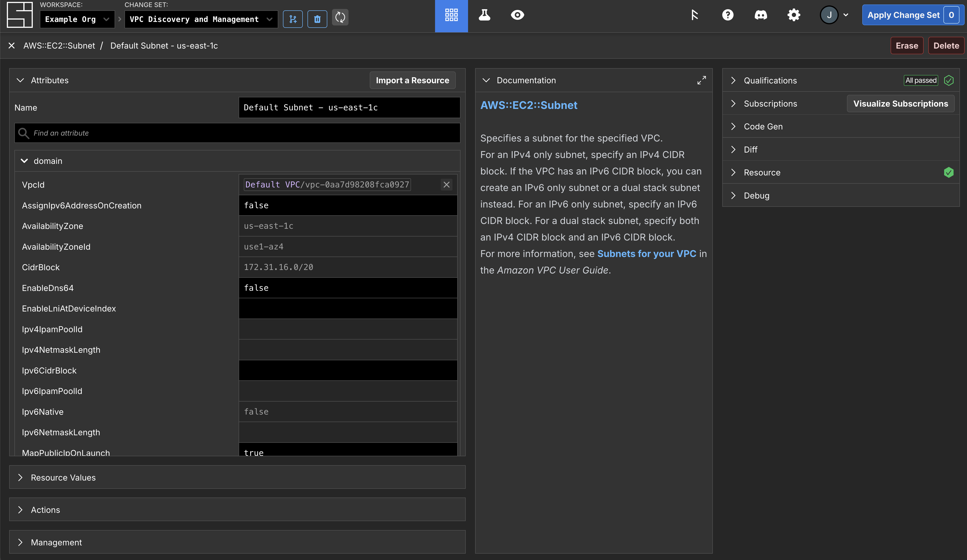Expand the Subscriptions section
Viewport: 967px width, 560px height.
click(733, 104)
